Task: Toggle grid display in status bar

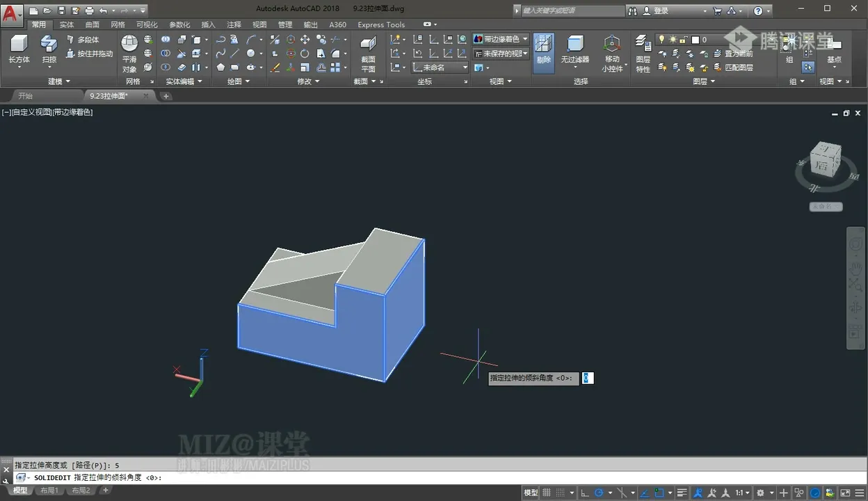Action: point(547,493)
